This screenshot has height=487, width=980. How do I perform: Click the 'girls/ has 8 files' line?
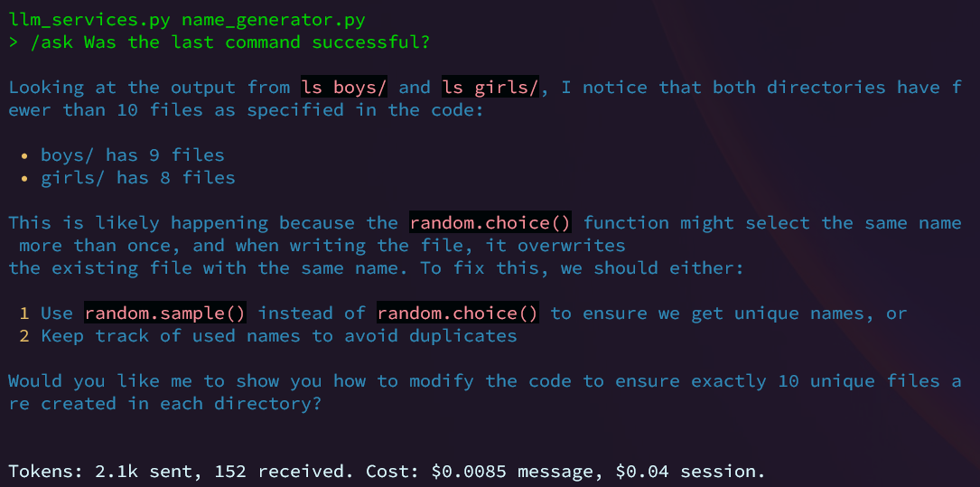click(x=138, y=178)
